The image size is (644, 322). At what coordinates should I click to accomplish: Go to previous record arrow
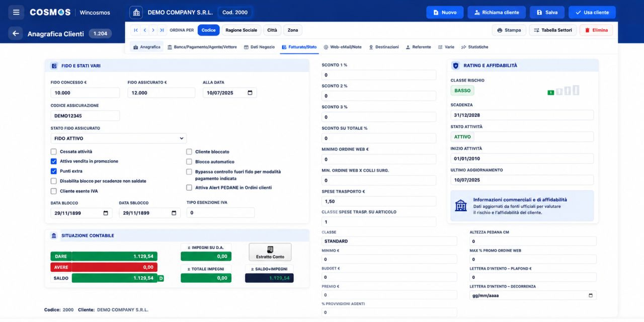[144, 30]
